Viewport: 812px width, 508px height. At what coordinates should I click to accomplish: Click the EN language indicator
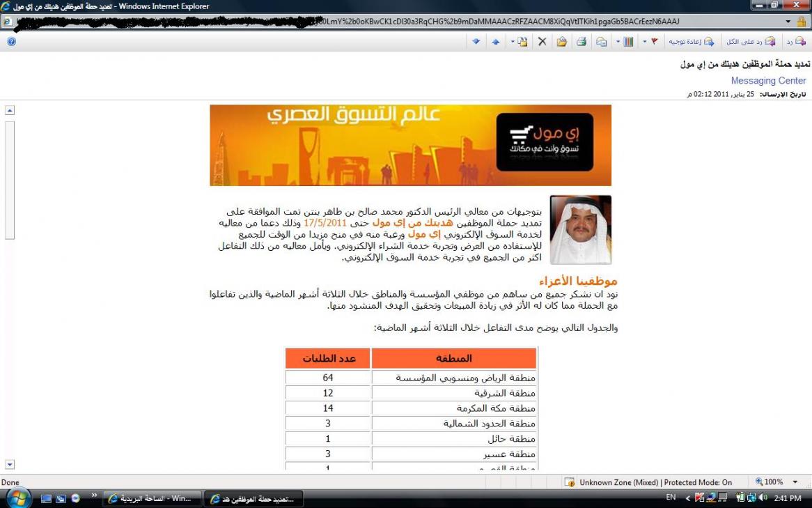[x=671, y=498]
